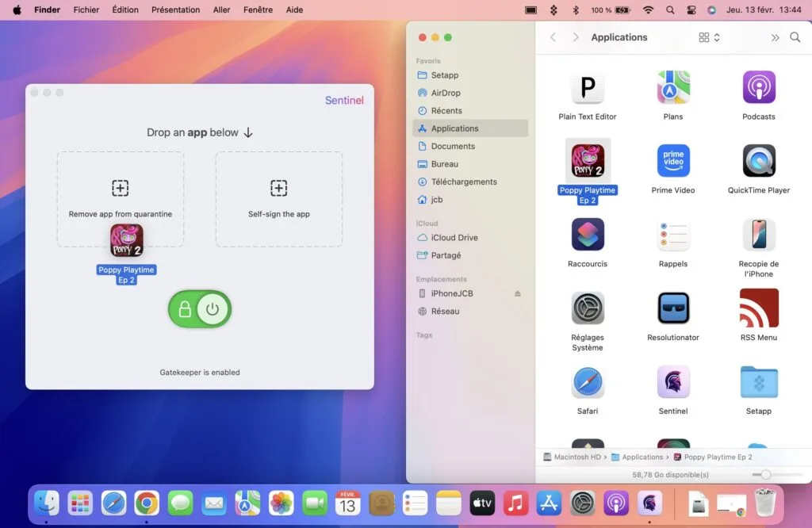
Task: Expand hidden Finder toolbar items chevron
Action: (775, 37)
